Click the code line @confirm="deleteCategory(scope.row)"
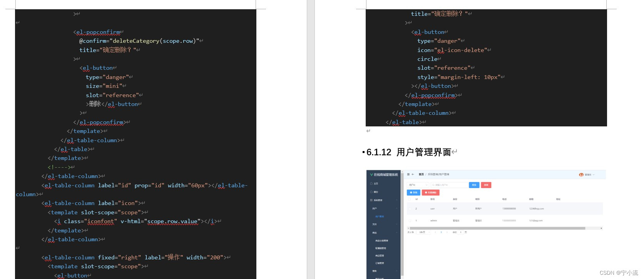The width and height of the screenshot is (644, 279). coord(139,41)
